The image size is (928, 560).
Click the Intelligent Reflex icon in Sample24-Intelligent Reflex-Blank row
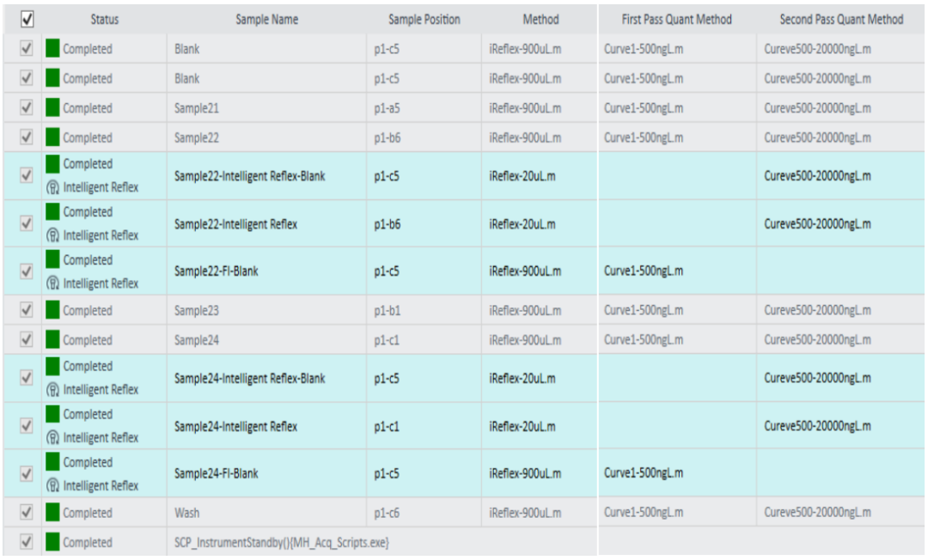pos(52,390)
